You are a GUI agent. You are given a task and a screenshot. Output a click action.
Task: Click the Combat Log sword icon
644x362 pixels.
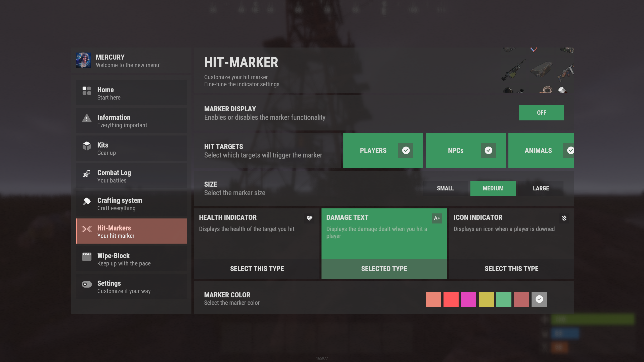coord(87,173)
